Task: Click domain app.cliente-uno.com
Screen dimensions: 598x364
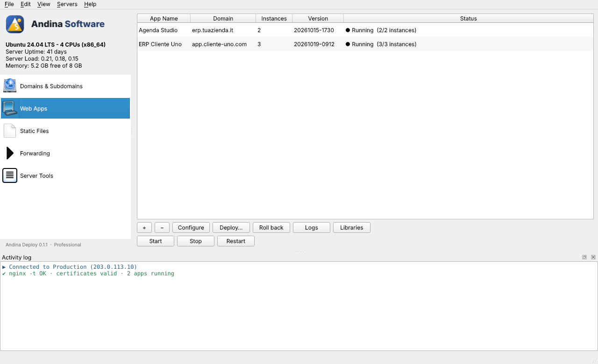Action: [x=220, y=44]
